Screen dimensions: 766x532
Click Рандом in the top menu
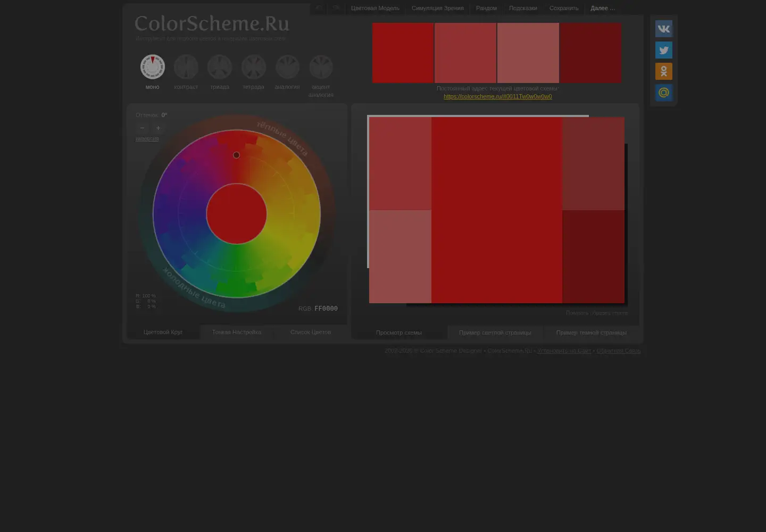486,8
